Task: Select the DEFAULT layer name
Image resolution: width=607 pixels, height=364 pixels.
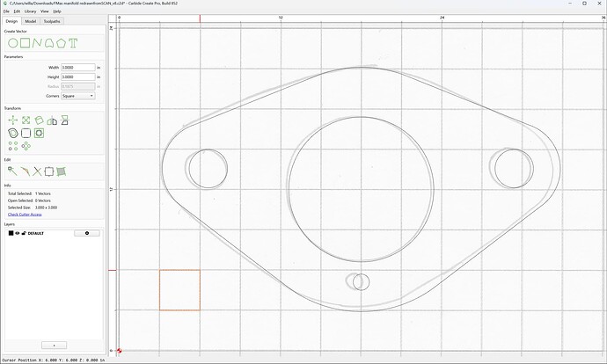Action: (x=35, y=233)
